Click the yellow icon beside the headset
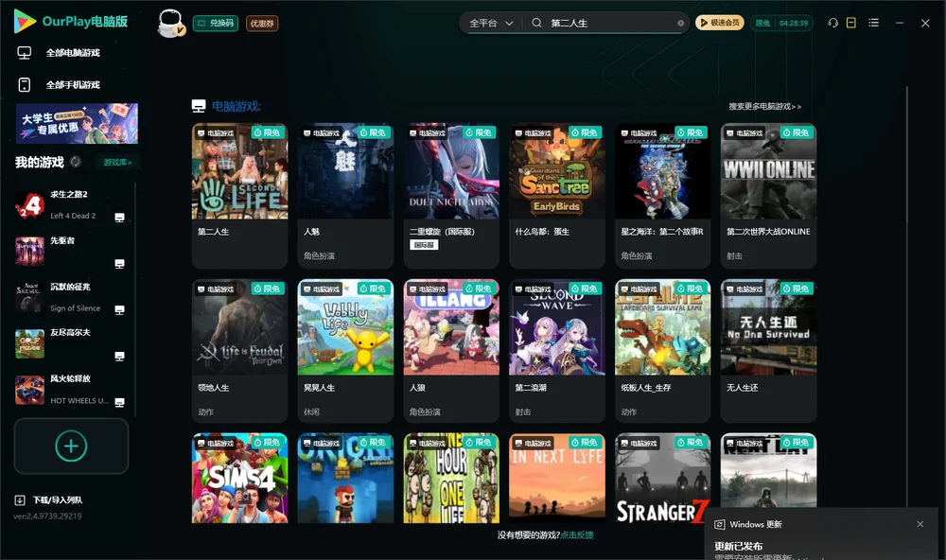The width and height of the screenshot is (946, 560). click(x=851, y=23)
